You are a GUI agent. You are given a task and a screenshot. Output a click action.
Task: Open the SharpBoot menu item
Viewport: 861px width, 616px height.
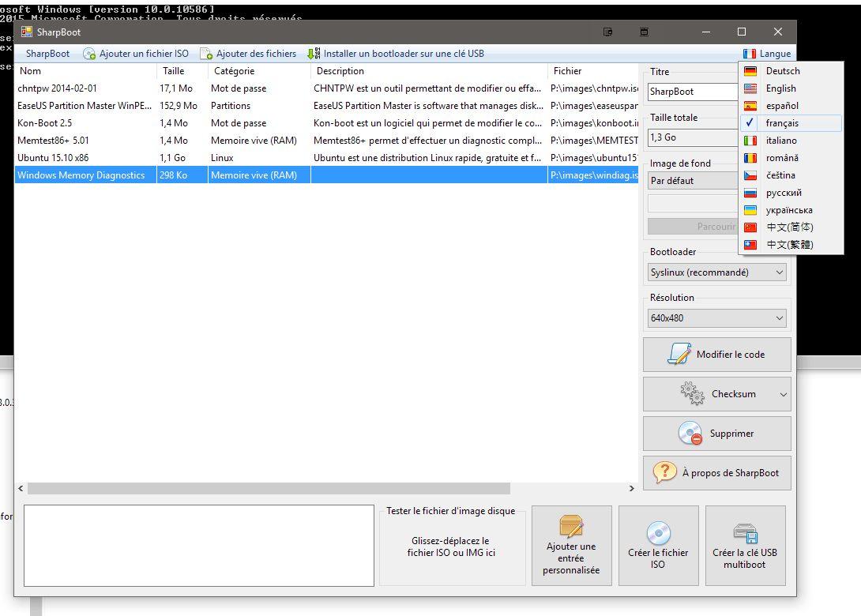47,54
